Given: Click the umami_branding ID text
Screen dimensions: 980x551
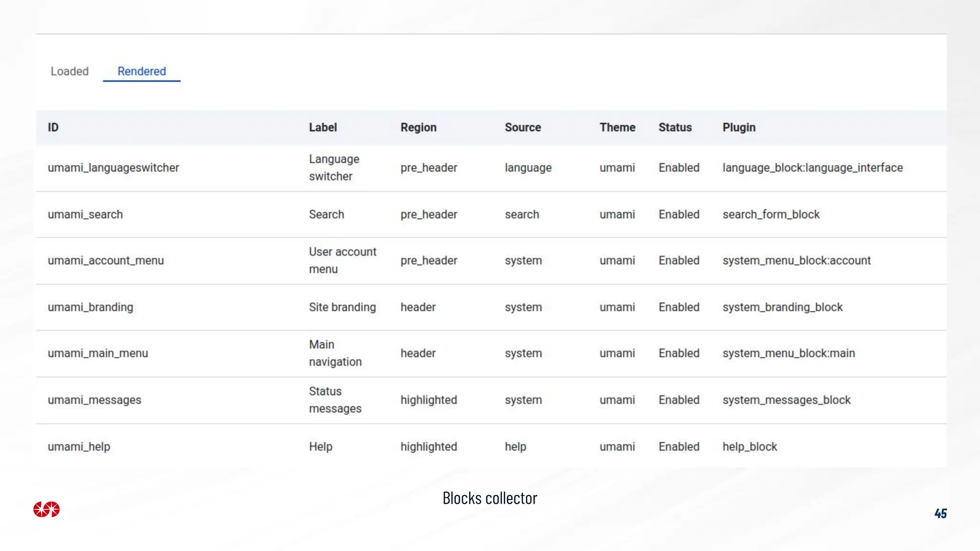Looking at the screenshot, I should click(x=90, y=308).
